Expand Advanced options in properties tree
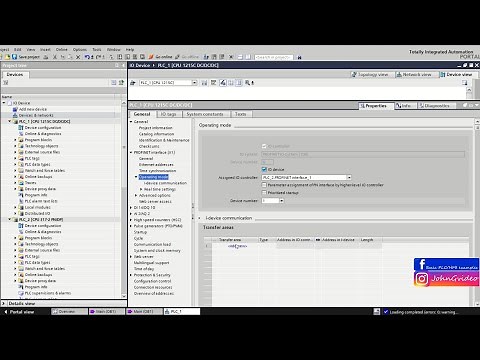 (x=136, y=195)
